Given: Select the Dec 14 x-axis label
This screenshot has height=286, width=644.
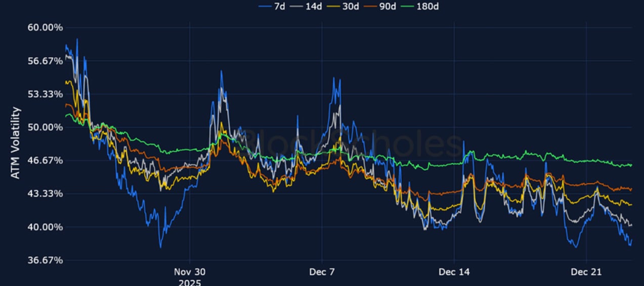Looking at the screenshot, I should pos(454,272).
